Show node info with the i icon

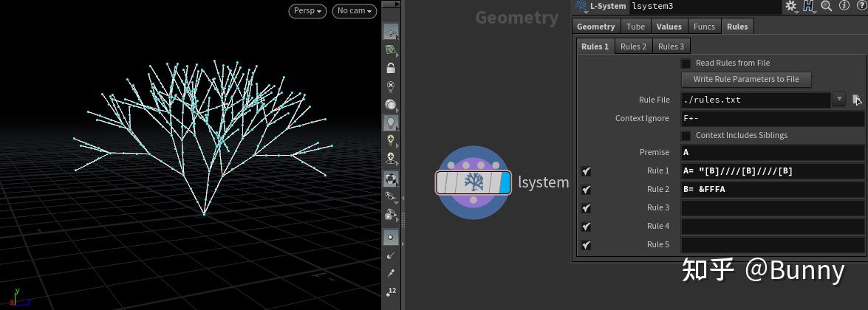point(844,7)
